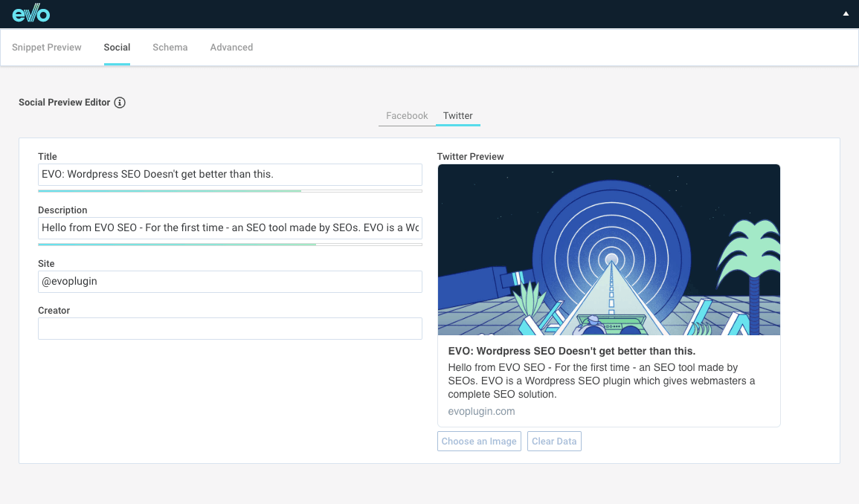Select the Social tab
Image resolution: width=859 pixels, height=504 pixels.
click(117, 47)
